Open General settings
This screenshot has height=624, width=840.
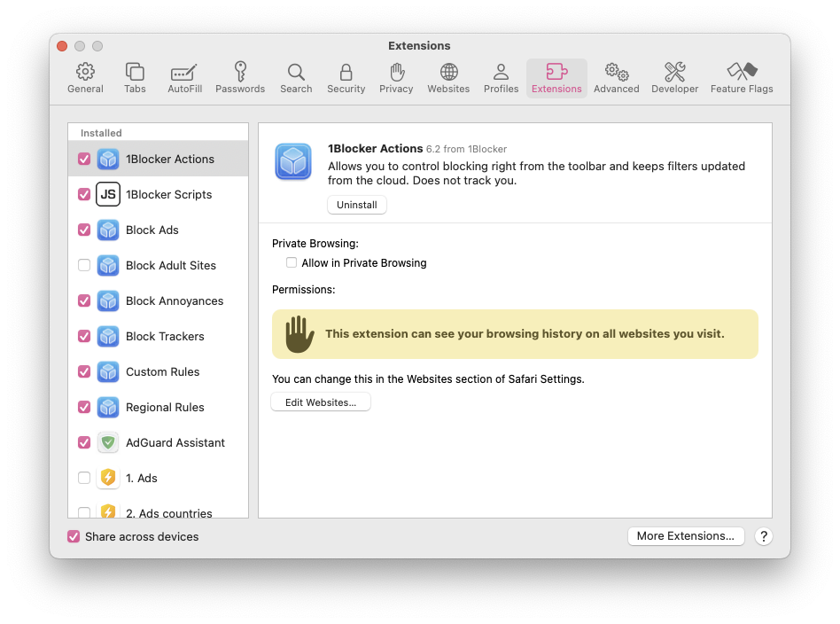(x=85, y=77)
